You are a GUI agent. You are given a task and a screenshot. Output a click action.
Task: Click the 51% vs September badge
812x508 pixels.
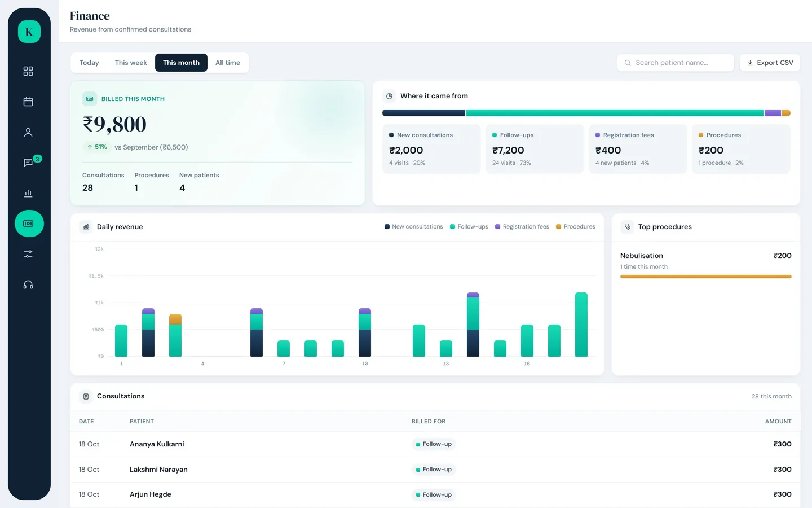point(97,147)
